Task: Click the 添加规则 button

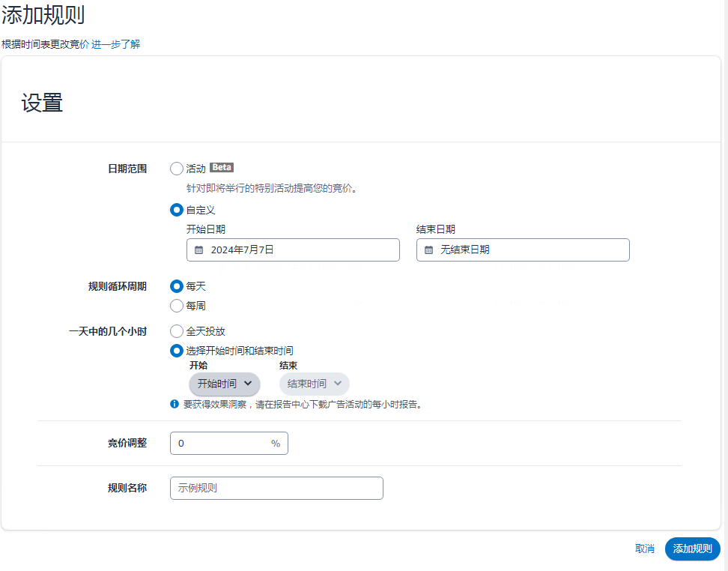Action: click(692, 549)
